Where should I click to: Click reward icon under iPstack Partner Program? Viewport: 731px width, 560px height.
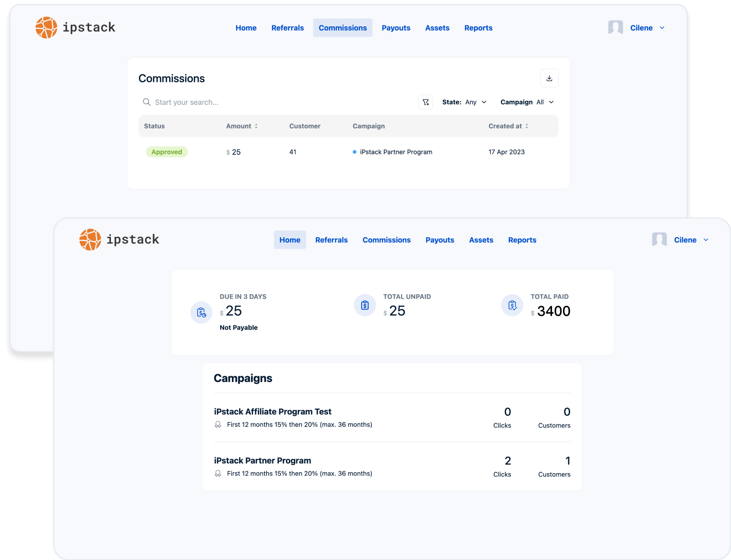point(218,474)
